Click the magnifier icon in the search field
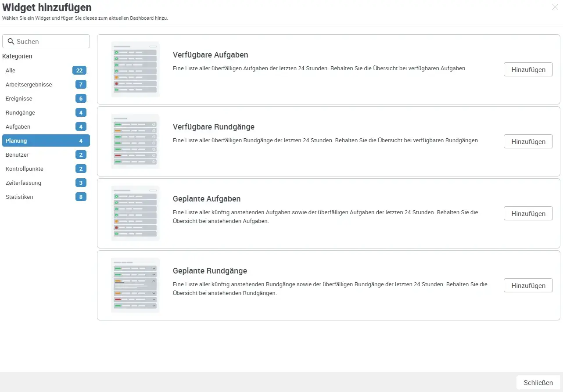Viewport: 563px width, 392px height. pyautogui.click(x=11, y=41)
